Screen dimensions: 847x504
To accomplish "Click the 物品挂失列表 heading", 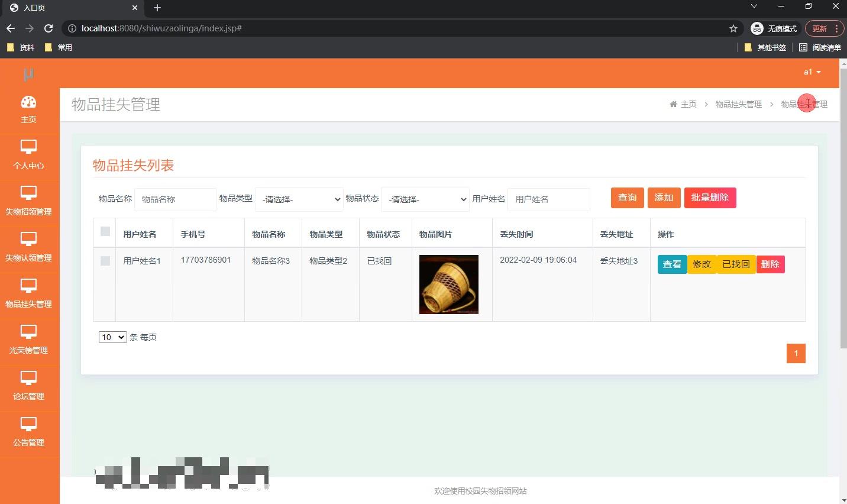I will (133, 166).
